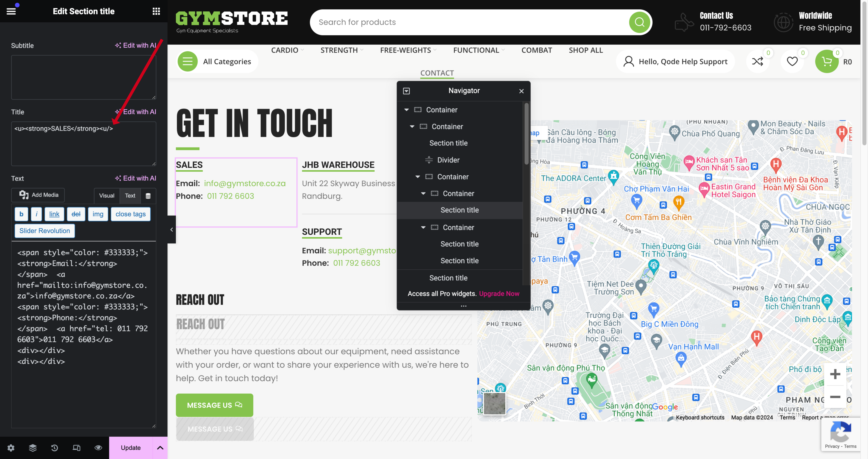
Task: Open the CARDIO dropdown menu
Action: pos(287,50)
